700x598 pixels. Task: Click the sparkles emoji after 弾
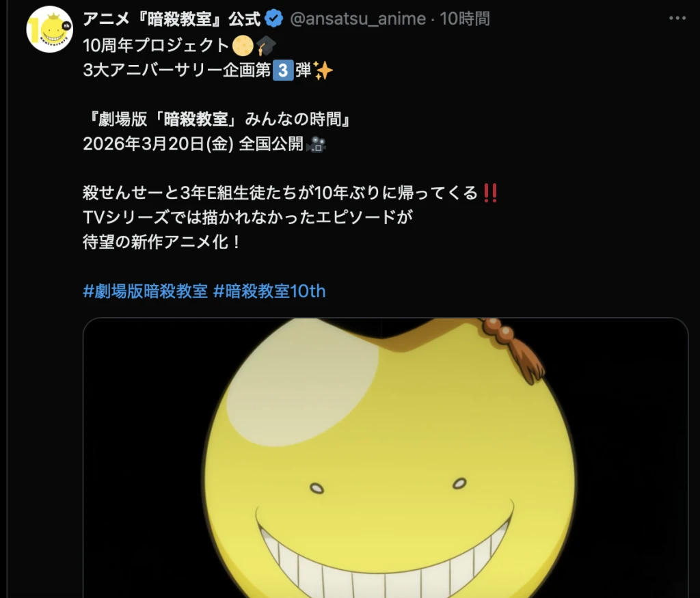pyautogui.click(x=323, y=70)
